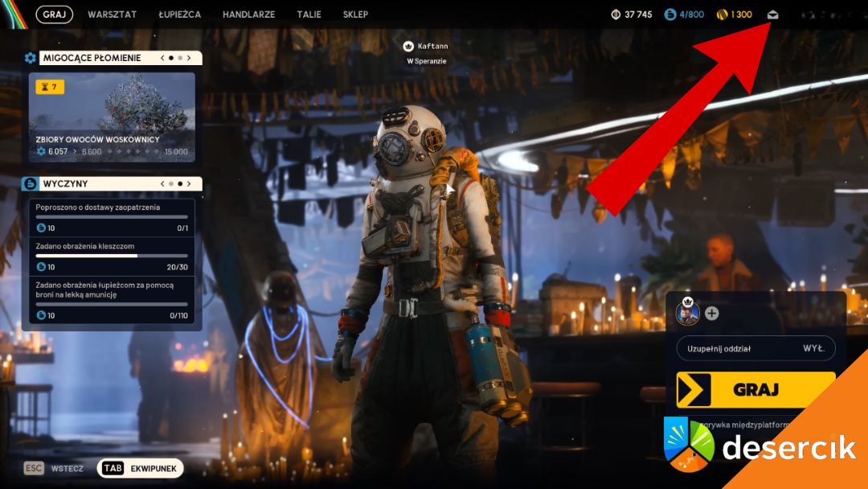Screen dimensions: 868x489
Task: Add a squad member with the plus icon
Action: (711, 314)
